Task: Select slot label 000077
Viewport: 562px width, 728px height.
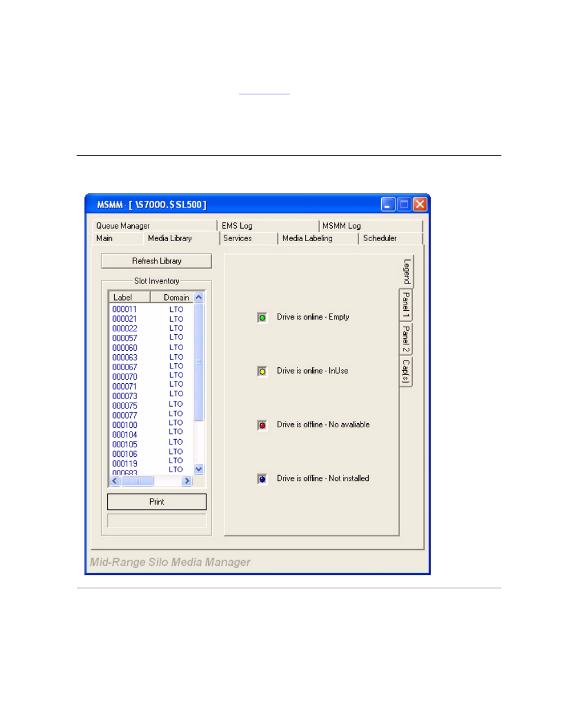Action: [x=124, y=415]
